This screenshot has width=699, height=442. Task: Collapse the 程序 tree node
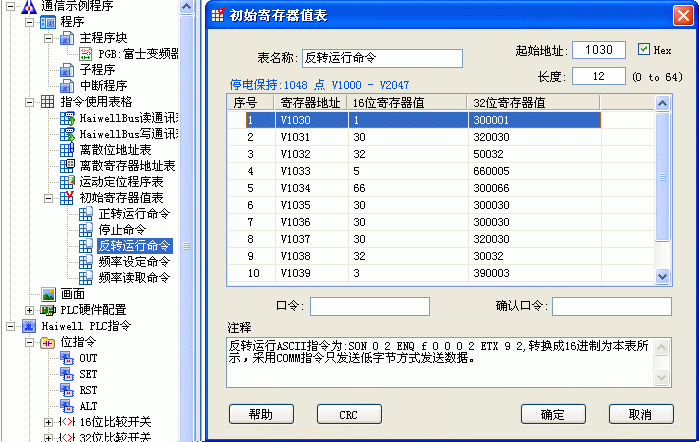point(29,22)
